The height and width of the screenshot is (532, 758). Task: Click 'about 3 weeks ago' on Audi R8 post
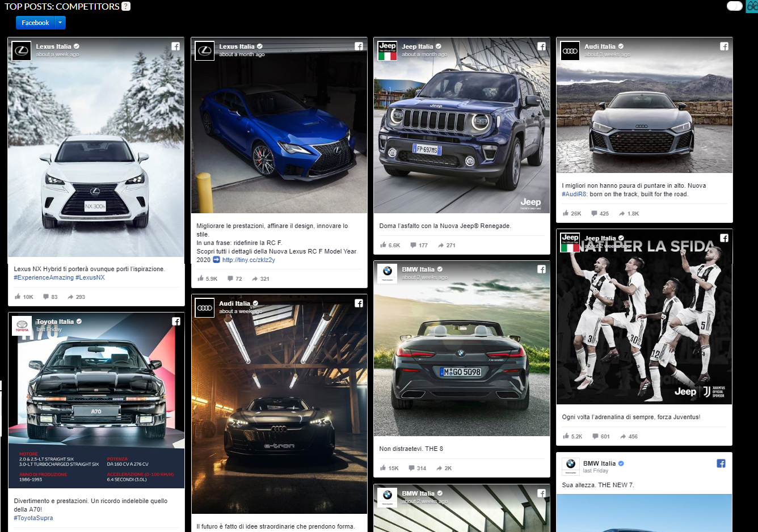[x=607, y=54]
